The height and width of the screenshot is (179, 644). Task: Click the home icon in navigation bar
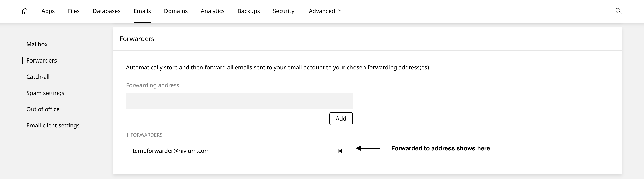[x=25, y=11]
